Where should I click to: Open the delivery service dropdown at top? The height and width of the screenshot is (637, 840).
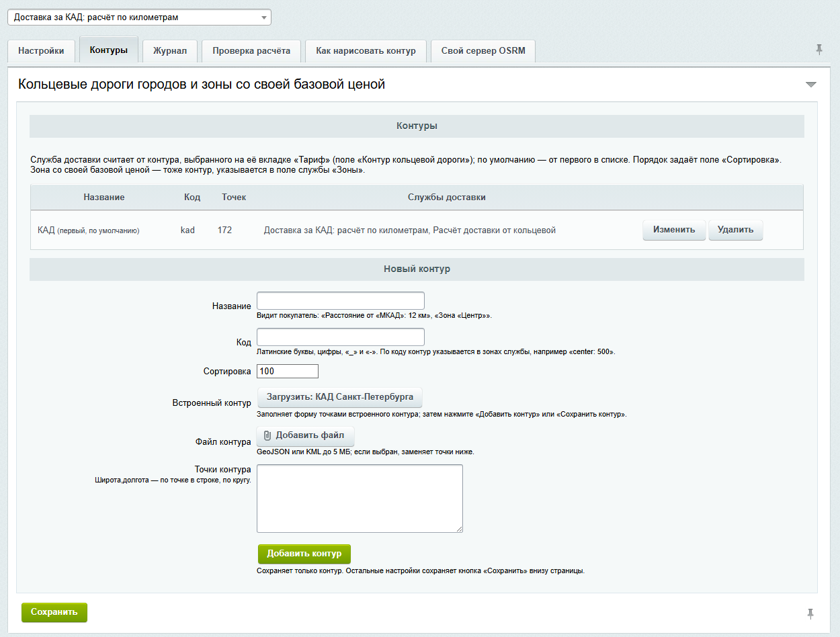pos(140,17)
